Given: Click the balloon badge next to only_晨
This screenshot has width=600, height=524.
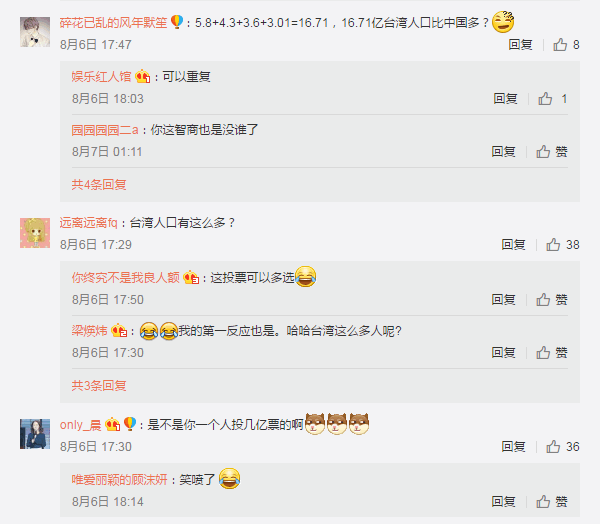Looking at the screenshot, I should click(130, 424).
